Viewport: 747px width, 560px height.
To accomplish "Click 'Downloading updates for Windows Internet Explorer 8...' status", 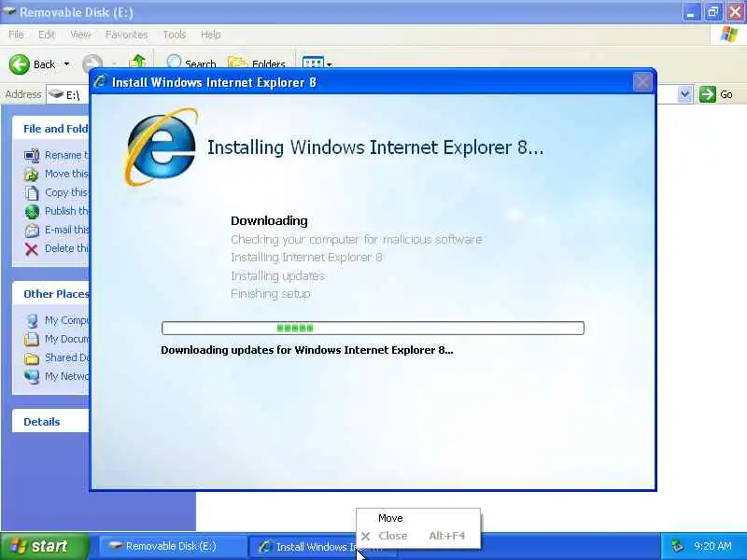I will (x=307, y=350).
